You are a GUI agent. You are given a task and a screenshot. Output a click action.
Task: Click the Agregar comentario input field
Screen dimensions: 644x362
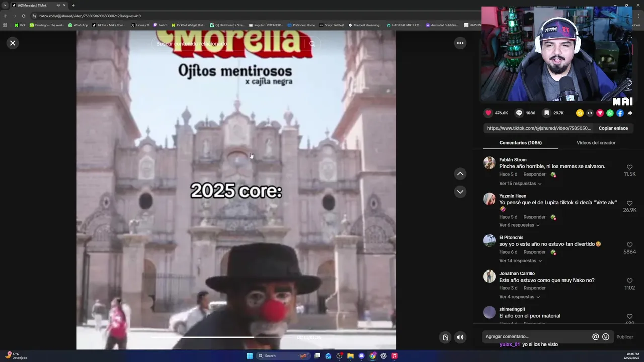point(537,337)
